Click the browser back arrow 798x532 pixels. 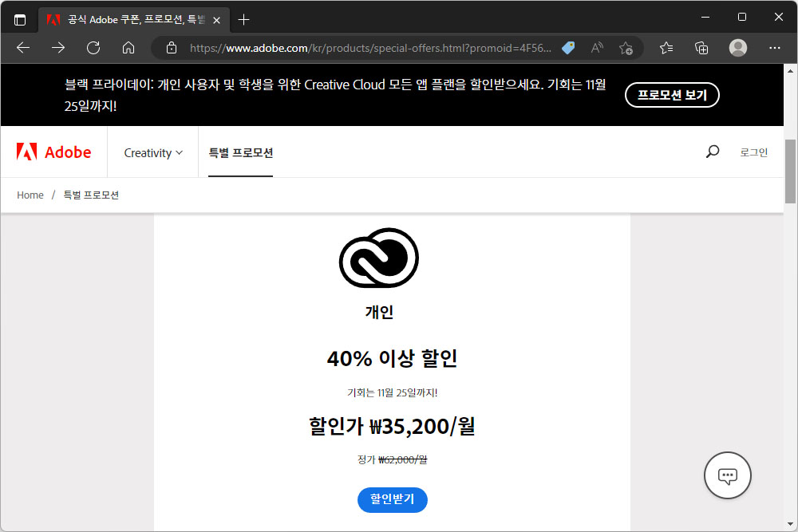click(23, 48)
